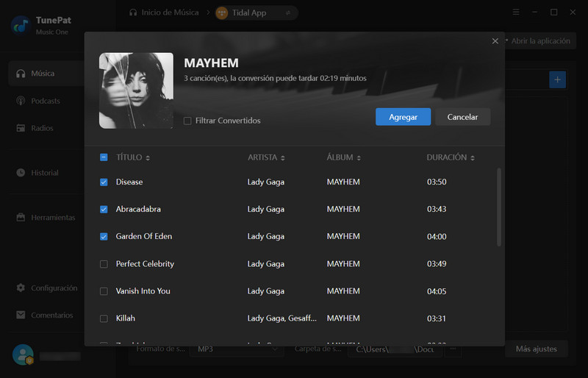Screen dimensions: 588x378
Task: Open Historial in the sidebar
Action: (46, 173)
